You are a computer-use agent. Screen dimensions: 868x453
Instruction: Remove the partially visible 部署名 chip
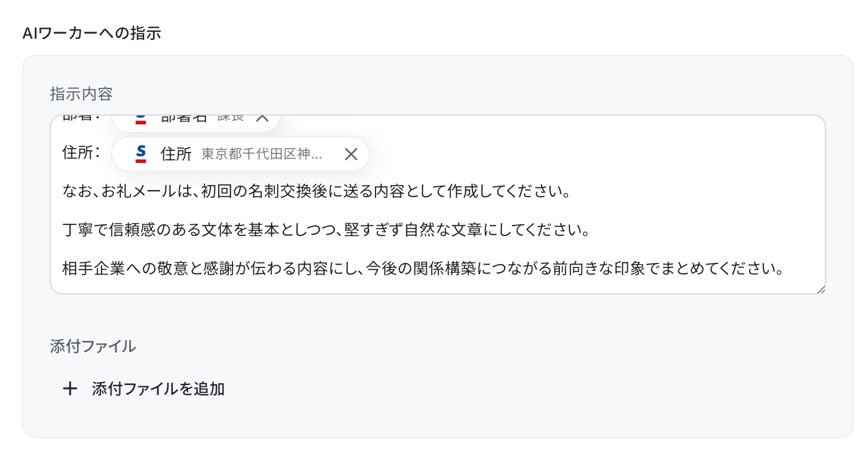(x=262, y=118)
